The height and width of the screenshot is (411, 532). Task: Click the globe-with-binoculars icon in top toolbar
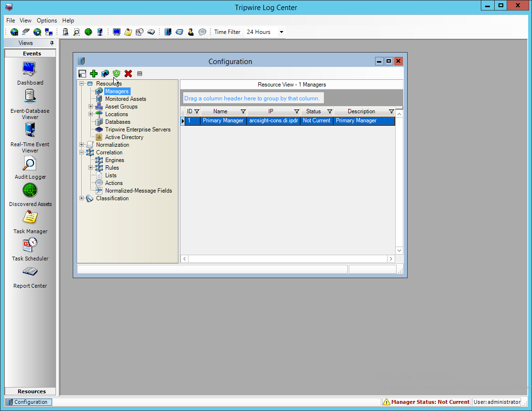[x=14, y=32]
